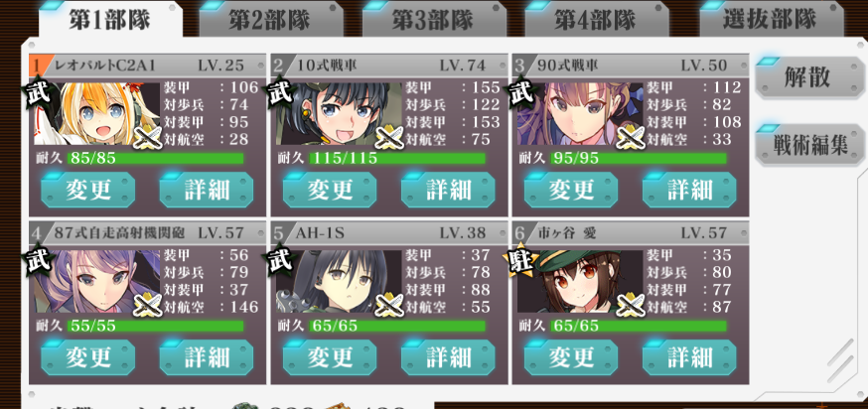Open the 選抜部隊 tab
The width and height of the screenshot is (868, 409).
click(x=770, y=20)
